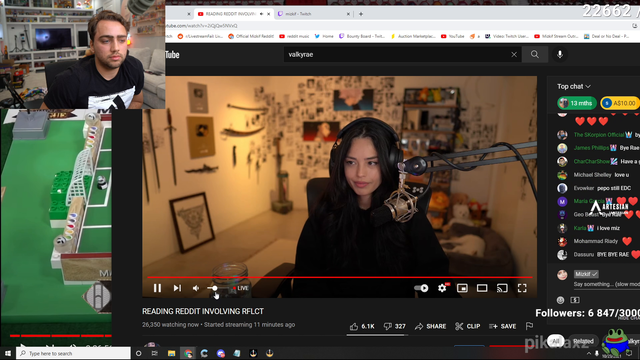The image size is (640, 360).
Task: Click the YouTube search magnifier button
Action: click(535, 54)
